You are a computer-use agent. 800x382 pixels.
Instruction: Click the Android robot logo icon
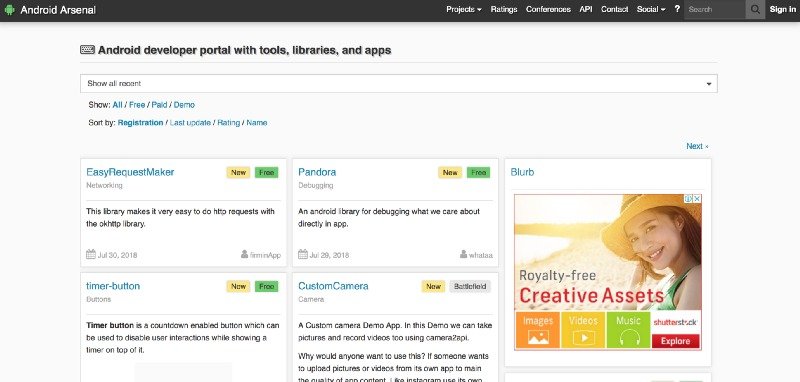[x=9, y=10]
